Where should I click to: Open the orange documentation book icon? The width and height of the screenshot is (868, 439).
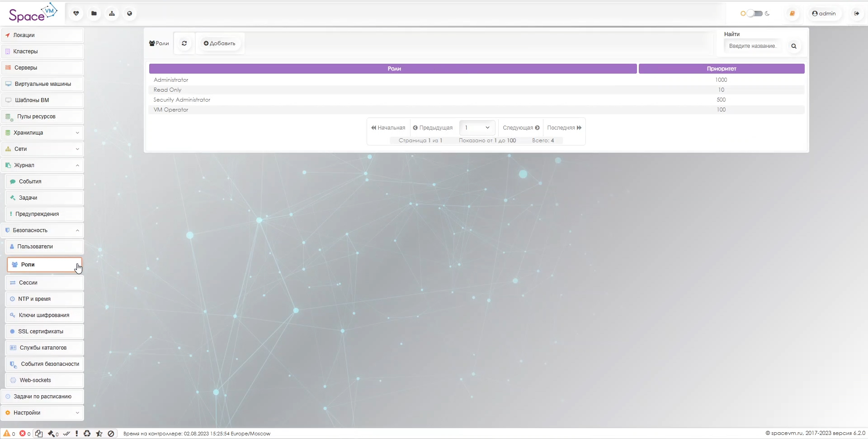[x=792, y=14]
